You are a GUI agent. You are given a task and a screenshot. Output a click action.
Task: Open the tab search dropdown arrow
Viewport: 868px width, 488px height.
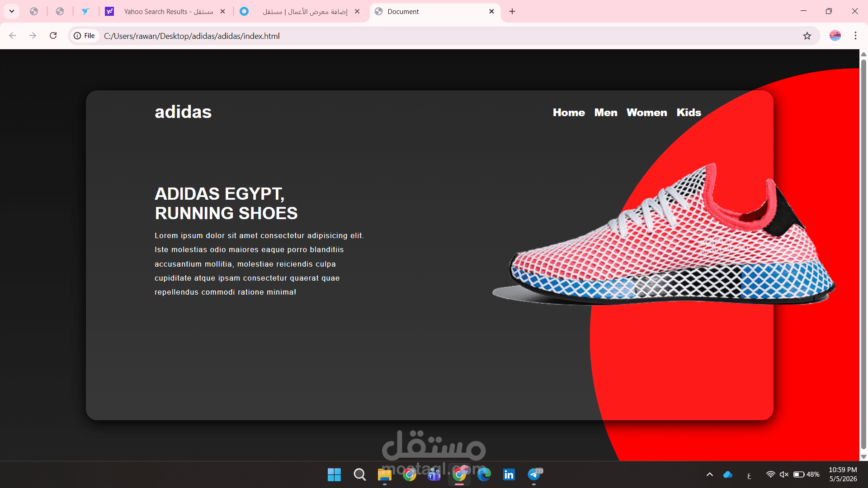pyautogui.click(x=12, y=11)
